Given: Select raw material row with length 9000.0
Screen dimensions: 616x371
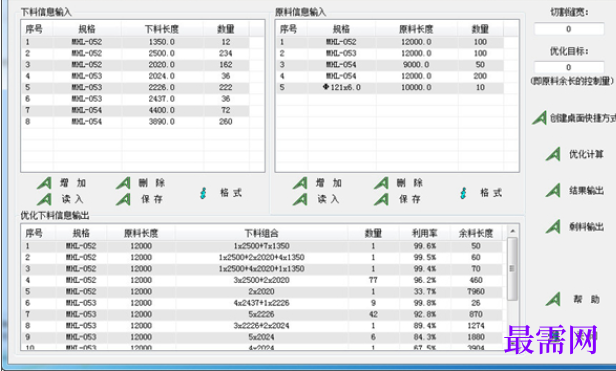Looking at the screenshot, I should 390,65.
